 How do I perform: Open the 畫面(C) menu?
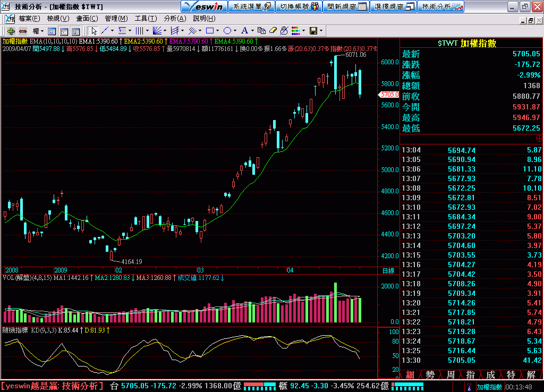pos(87,19)
